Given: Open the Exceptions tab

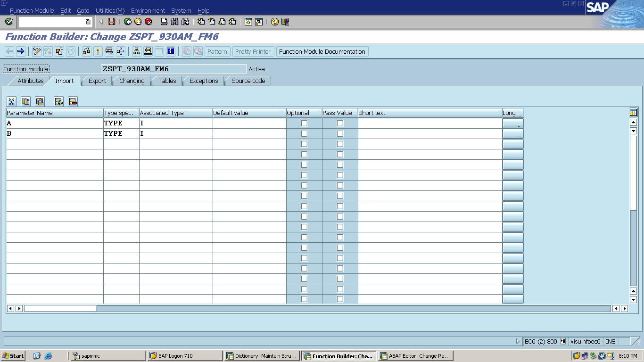Looking at the screenshot, I should click(204, 81).
